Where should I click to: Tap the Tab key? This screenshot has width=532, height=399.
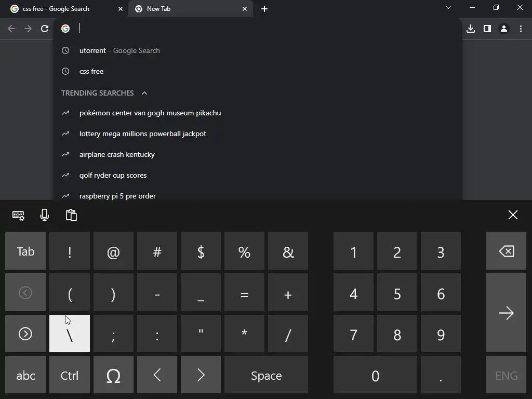(x=25, y=251)
